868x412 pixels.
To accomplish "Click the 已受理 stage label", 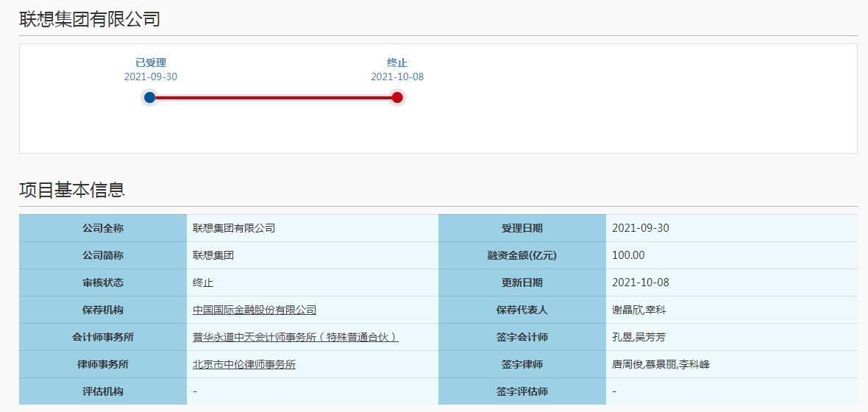I will click(151, 63).
